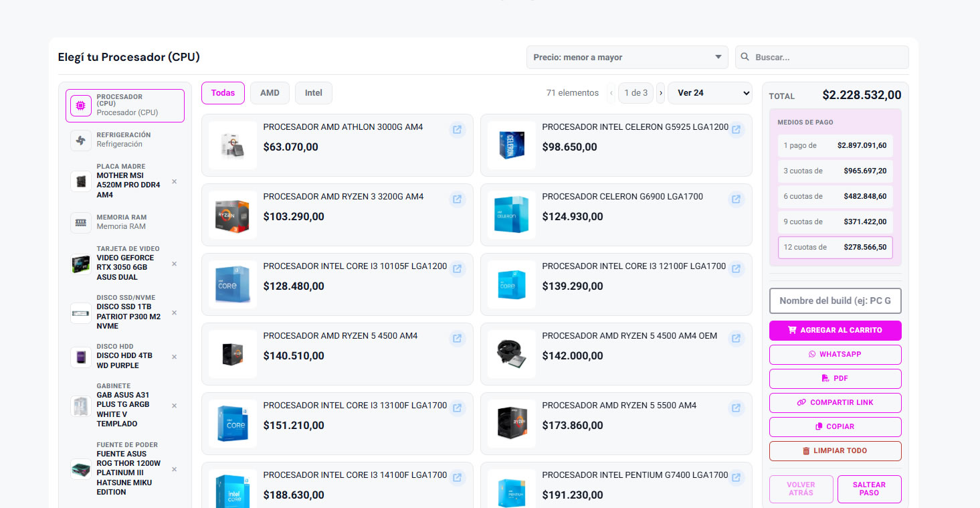Screen dimensions: 980x508
Task: Open external link for Celeron G6900 LGA1700
Action: pyautogui.click(x=737, y=199)
